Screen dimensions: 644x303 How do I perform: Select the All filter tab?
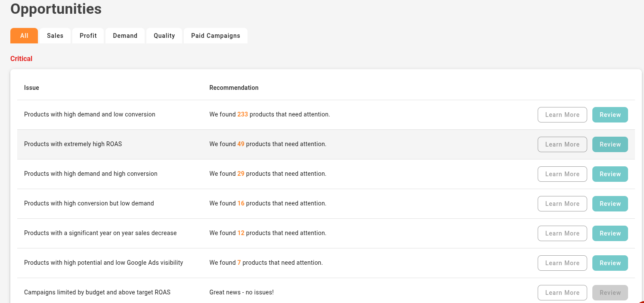tap(24, 36)
